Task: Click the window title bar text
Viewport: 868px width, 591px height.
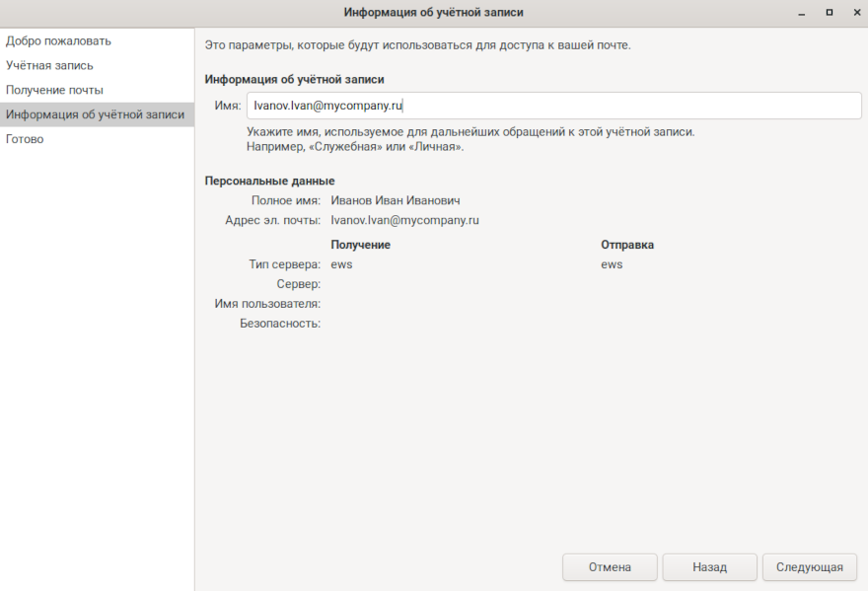Action: (x=433, y=12)
